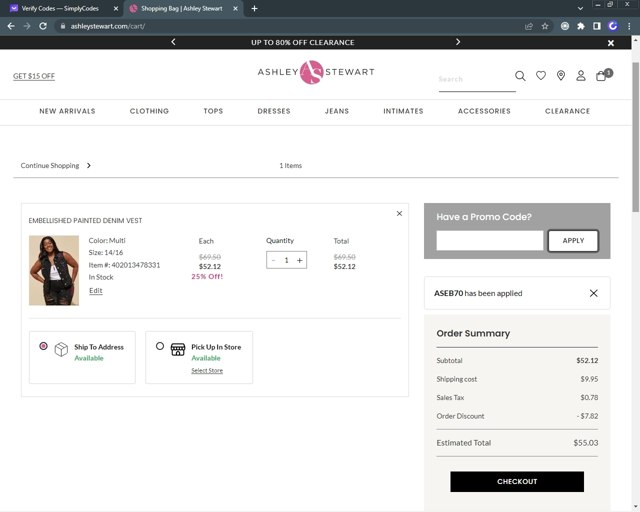Open the wishlist heart icon
The width and height of the screenshot is (640, 512).
pos(541,76)
